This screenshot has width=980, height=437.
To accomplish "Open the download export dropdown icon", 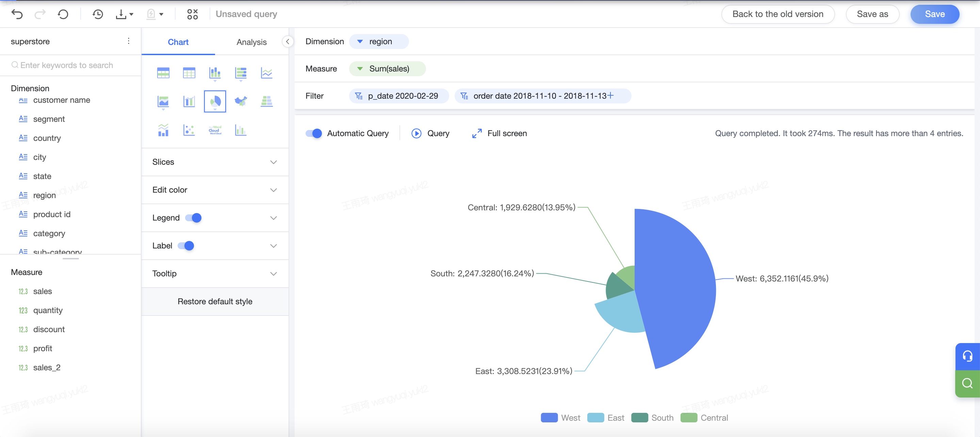I will [125, 15].
